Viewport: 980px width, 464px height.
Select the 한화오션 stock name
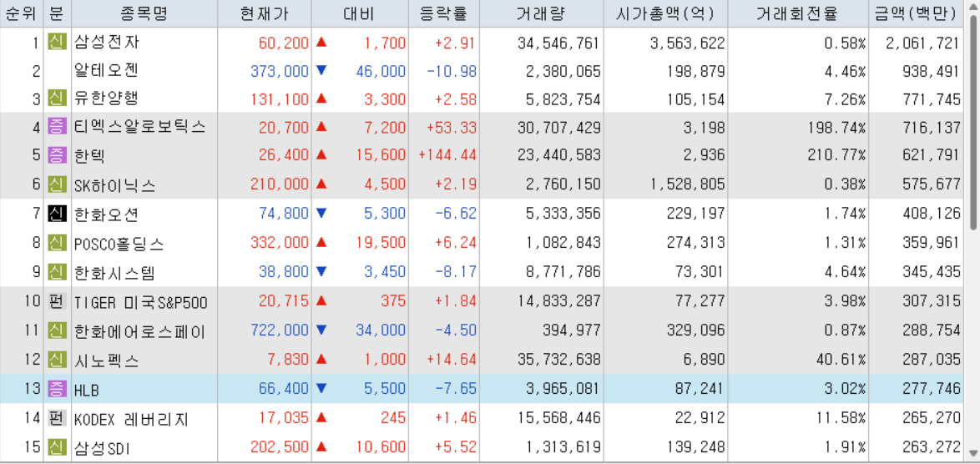106,214
